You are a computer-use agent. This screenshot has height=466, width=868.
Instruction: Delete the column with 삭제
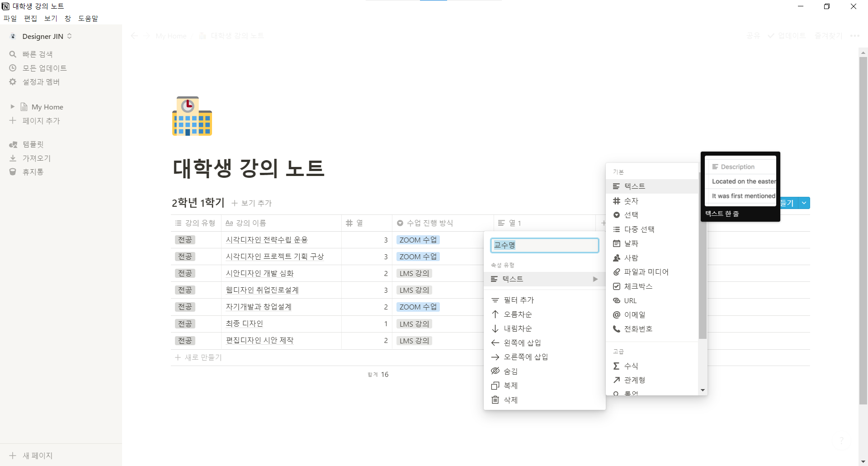(x=544, y=400)
